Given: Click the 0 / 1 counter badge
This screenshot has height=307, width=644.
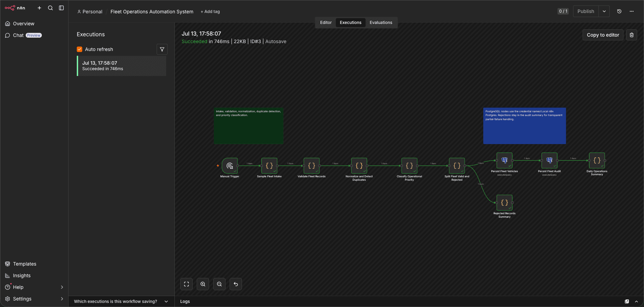Looking at the screenshot, I should tap(563, 11).
